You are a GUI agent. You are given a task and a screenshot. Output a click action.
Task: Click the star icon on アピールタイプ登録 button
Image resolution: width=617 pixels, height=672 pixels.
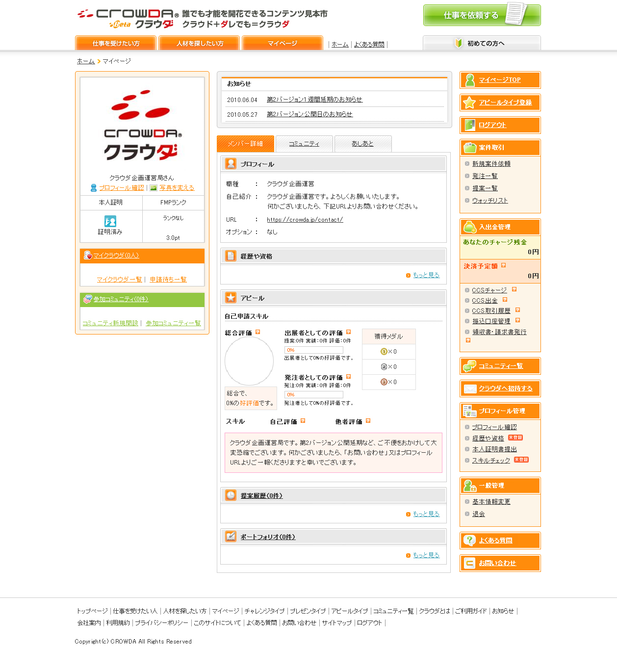[x=470, y=103]
